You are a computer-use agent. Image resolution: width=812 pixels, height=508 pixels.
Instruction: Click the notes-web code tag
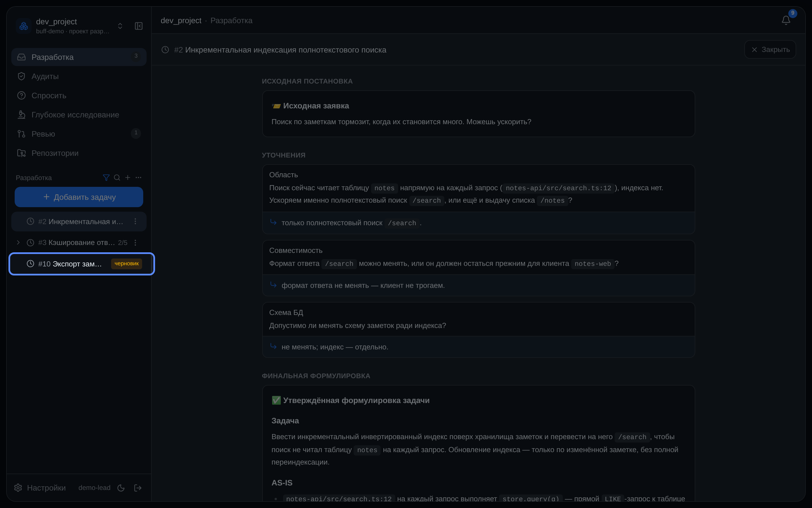593,264
